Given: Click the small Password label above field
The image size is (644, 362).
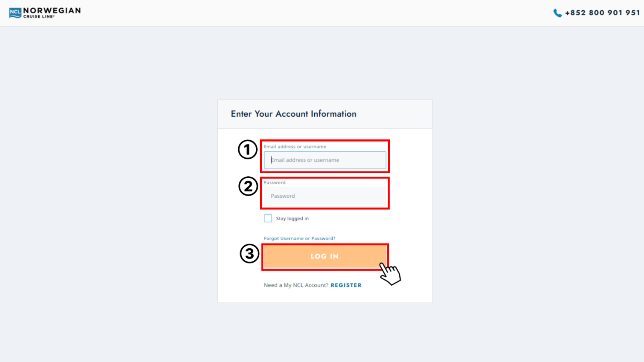Looking at the screenshot, I should [x=274, y=183].
